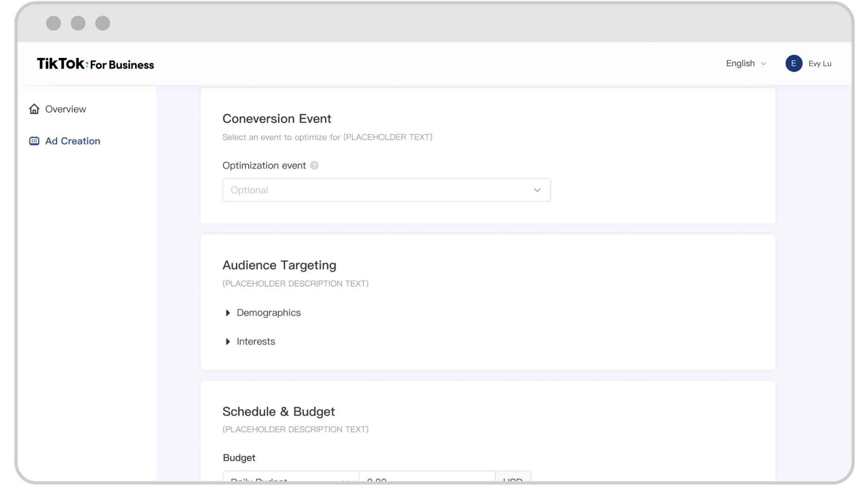Viewport: 868px width, 485px height.
Task: Select the Ad Creation calendar icon
Action: pyautogui.click(x=34, y=141)
